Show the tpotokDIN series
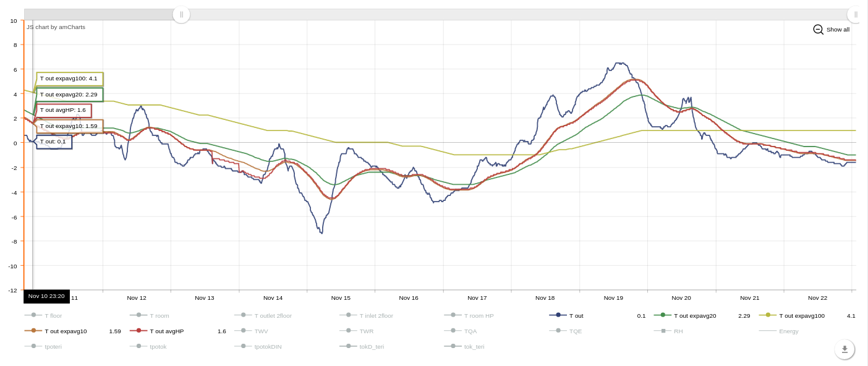 (268, 346)
